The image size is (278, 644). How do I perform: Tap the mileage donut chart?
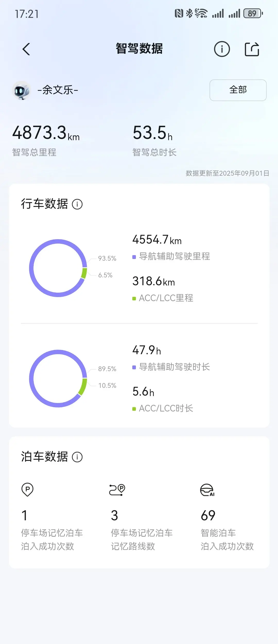(58, 268)
